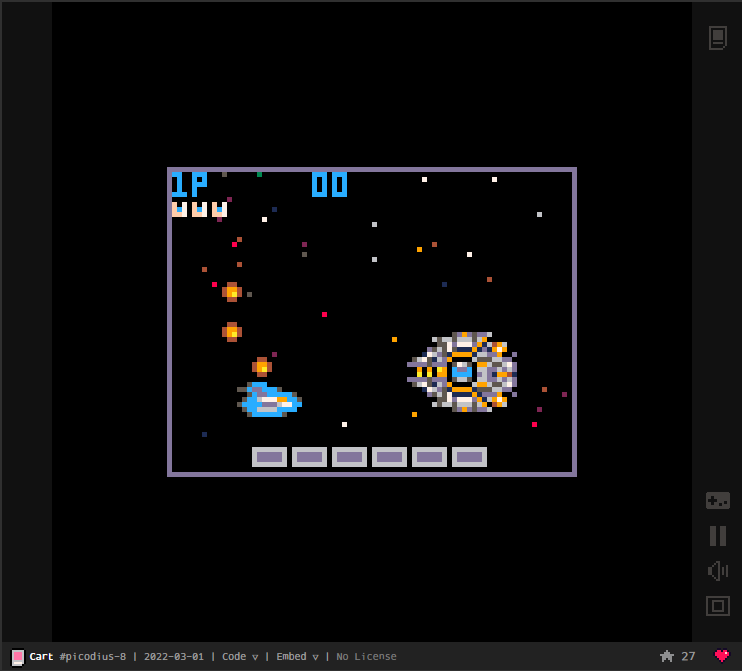
Task: Star the cart with the star icon
Action: 667,656
